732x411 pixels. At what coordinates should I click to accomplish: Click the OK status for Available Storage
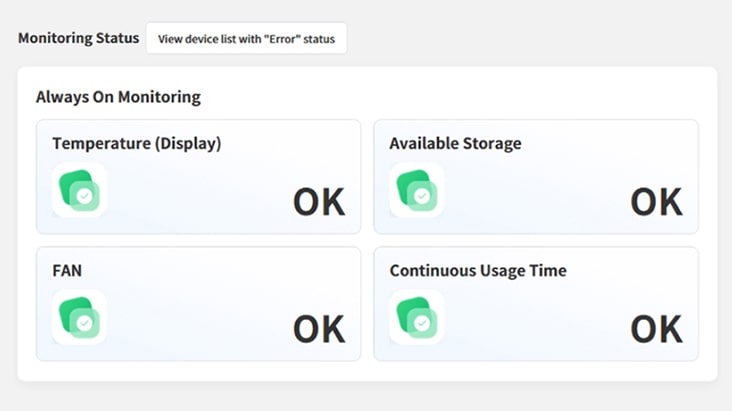click(x=656, y=202)
